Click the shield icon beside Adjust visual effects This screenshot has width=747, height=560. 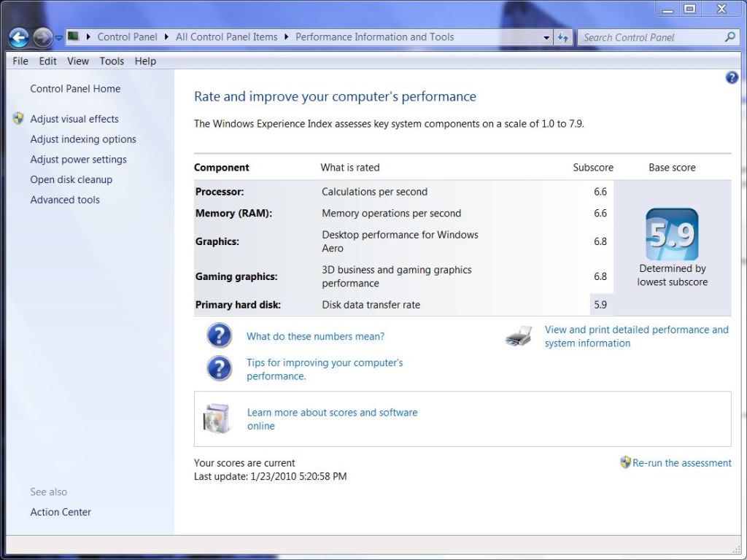click(x=18, y=119)
